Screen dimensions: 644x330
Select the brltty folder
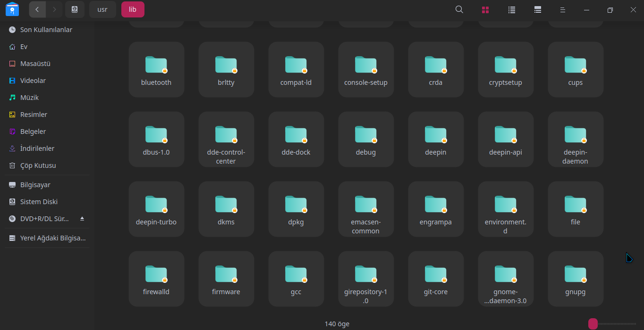[x=226, y=70]
